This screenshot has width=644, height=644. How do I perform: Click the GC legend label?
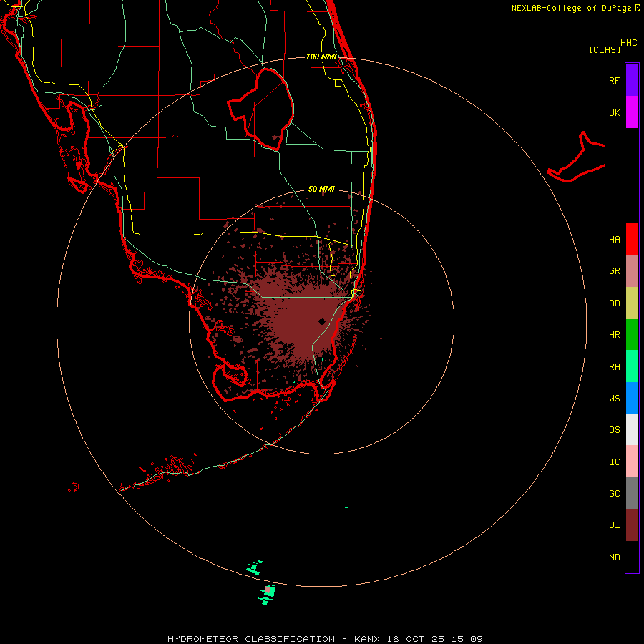[614, 493]
